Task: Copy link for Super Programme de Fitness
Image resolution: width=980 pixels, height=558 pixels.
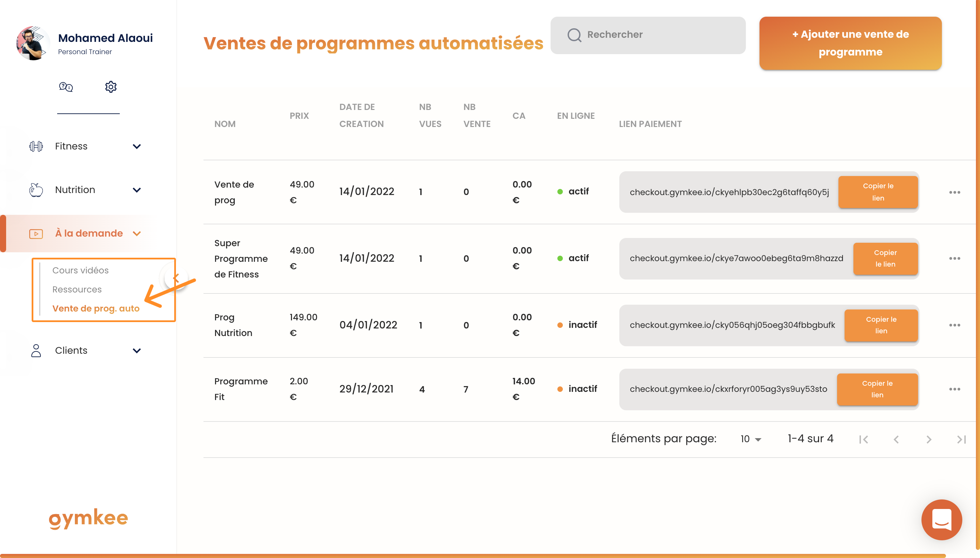Action: pos(885,258)
